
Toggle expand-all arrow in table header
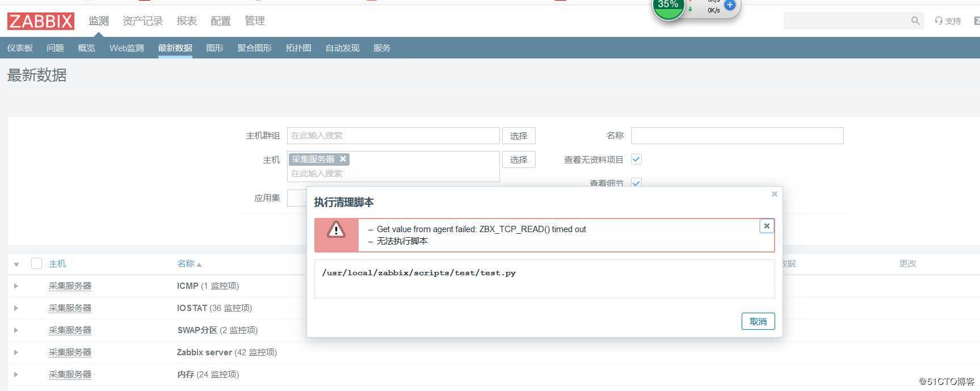16,264
